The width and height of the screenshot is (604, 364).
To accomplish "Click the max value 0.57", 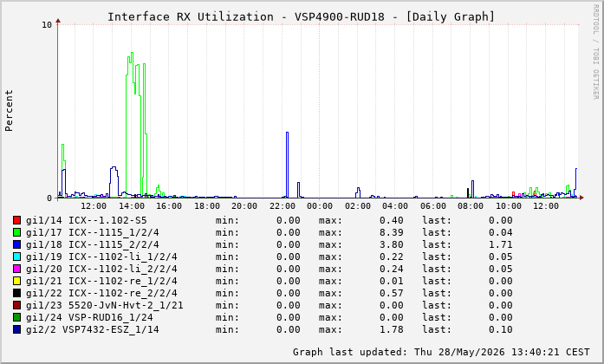I will 392,293.
